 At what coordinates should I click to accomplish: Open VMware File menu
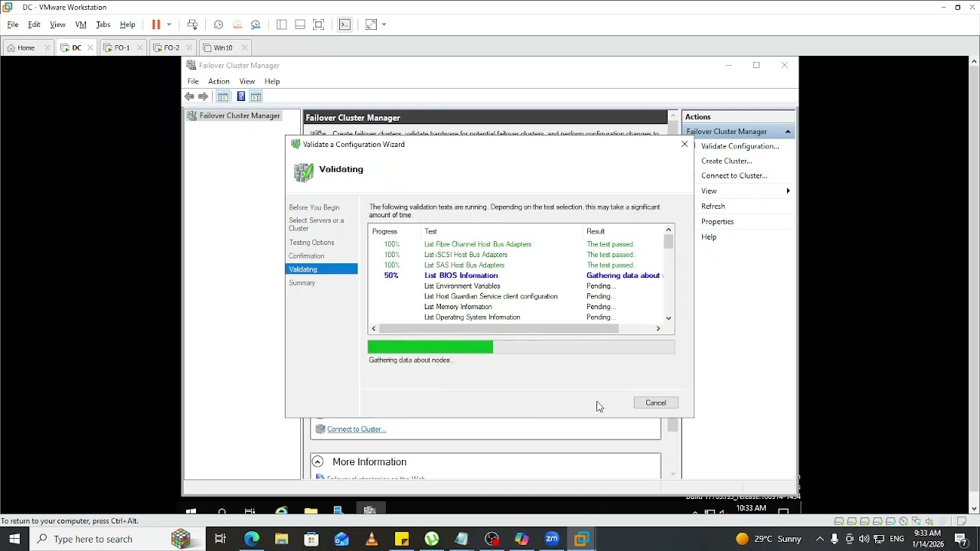tap(13, 24)
